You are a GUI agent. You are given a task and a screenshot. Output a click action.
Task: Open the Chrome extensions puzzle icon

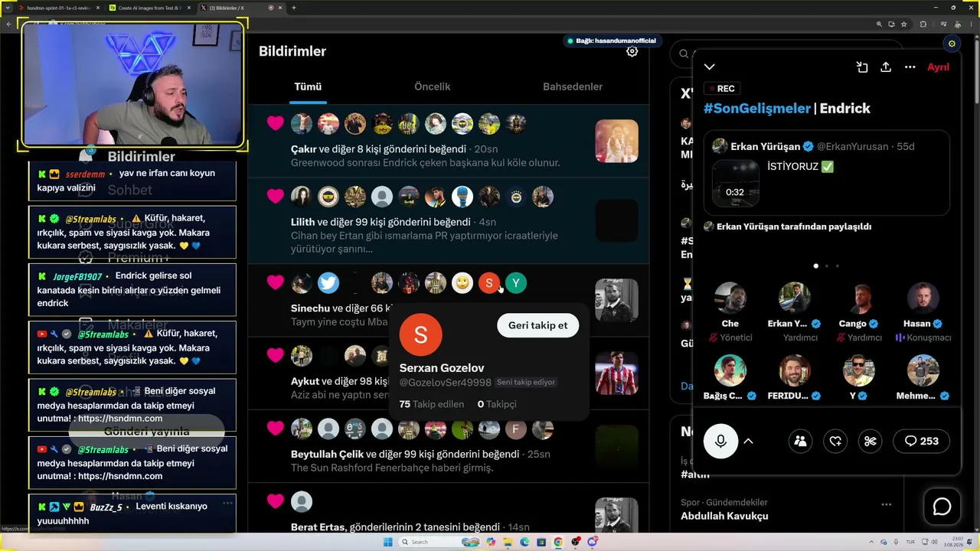(x=923, y=24)
